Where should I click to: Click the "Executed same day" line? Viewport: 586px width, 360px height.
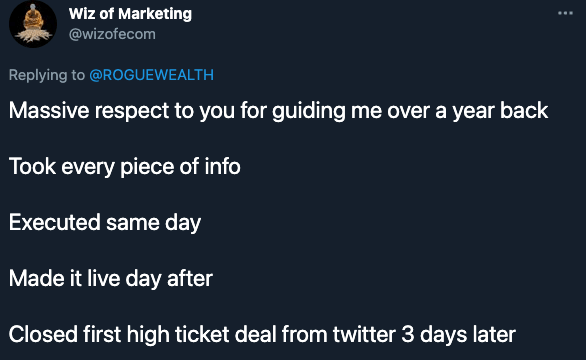(105, 223)
